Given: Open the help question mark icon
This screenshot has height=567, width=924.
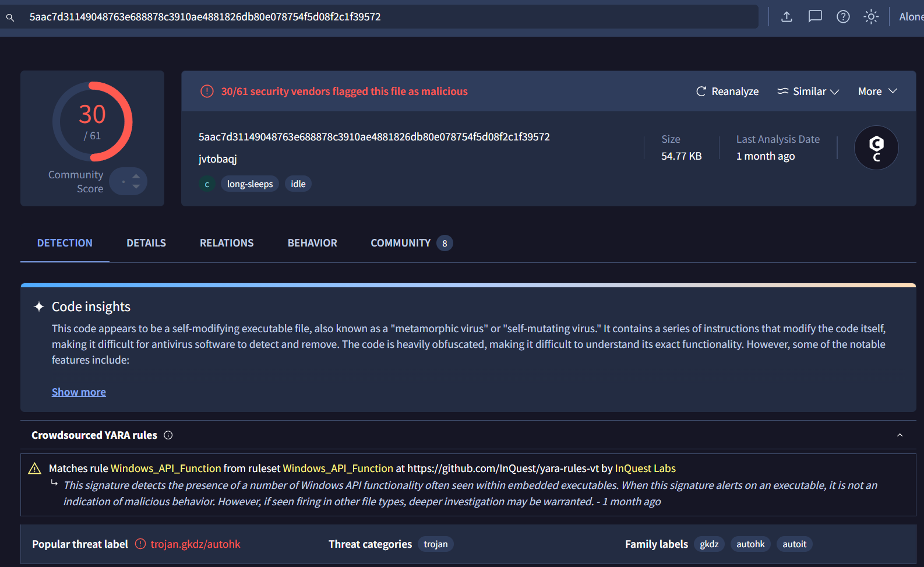Looking at the screenshot, I should 842,17.
